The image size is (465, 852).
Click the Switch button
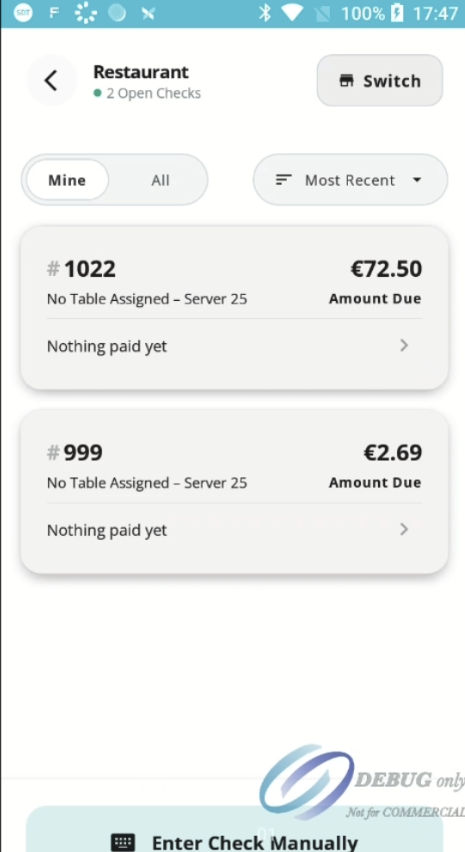(380, 80)
